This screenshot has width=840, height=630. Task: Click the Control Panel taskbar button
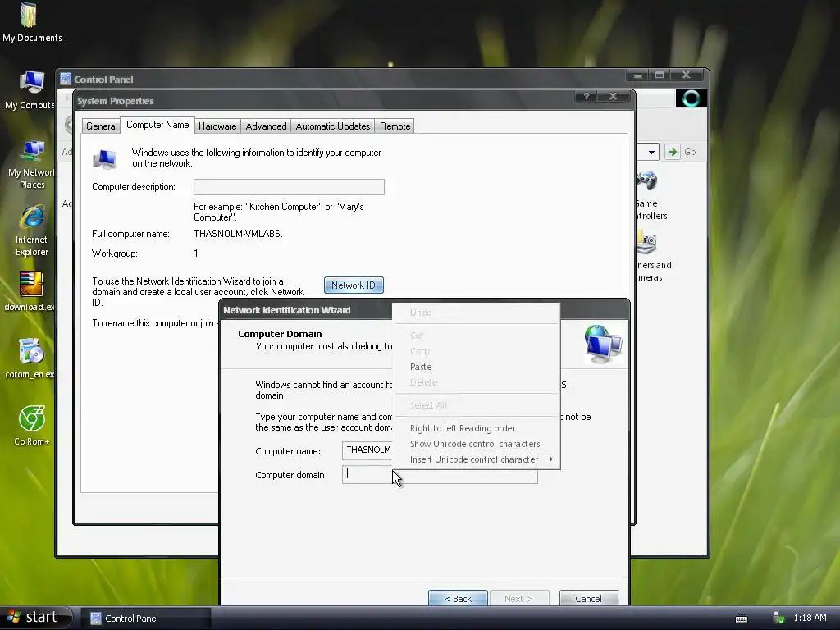pos(146,619)
